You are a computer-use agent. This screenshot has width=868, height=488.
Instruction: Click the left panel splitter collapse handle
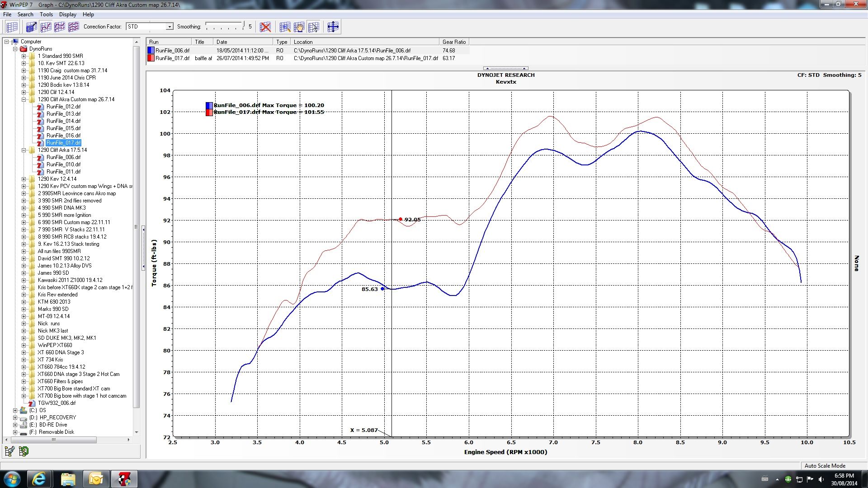[x=143, y=249]
